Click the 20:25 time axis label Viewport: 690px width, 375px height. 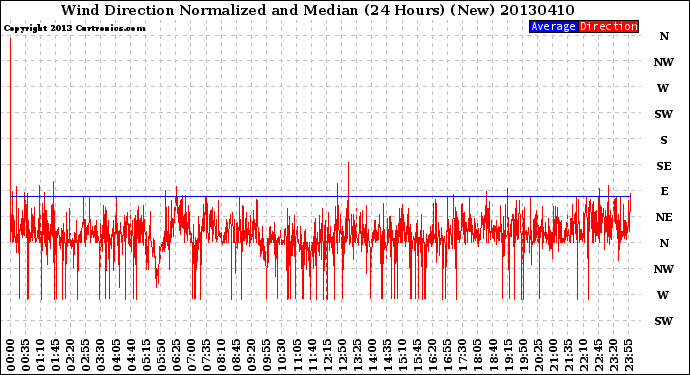click(x=538, y=355)
